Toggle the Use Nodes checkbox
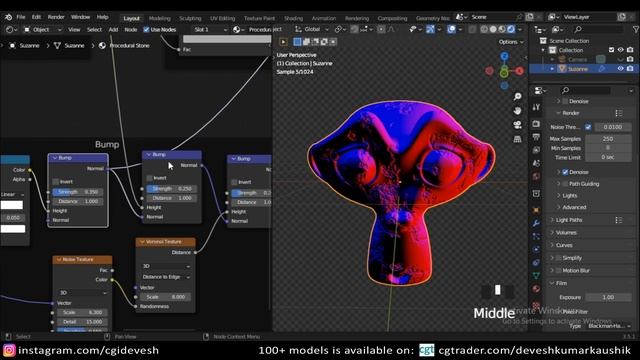640x360 pixels. point(146,29)
